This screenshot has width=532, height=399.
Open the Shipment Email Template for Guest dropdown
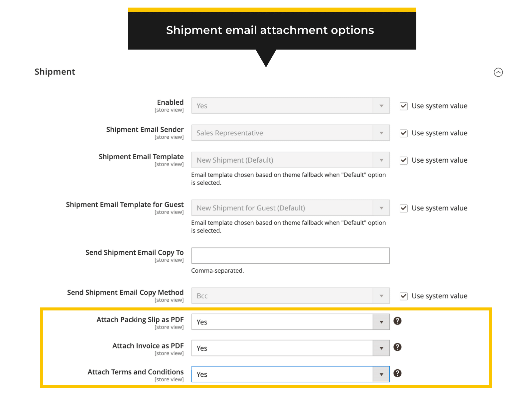click(381, 208)
